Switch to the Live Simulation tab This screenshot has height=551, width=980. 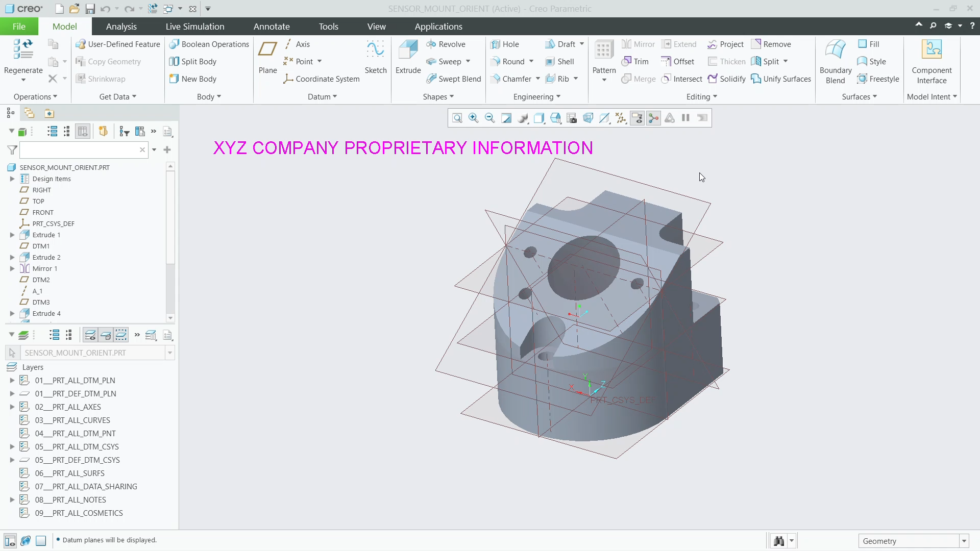tap(195, 27)
